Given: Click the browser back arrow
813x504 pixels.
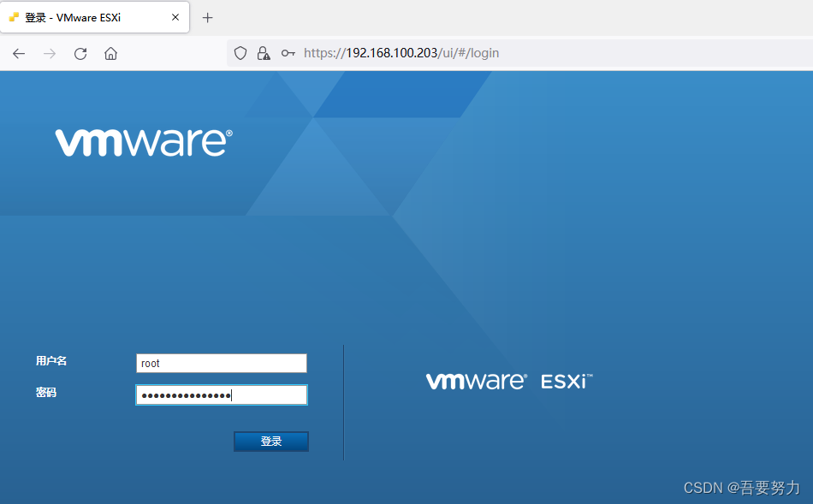Looking at the screenshot, I should [x=19, y=53].
